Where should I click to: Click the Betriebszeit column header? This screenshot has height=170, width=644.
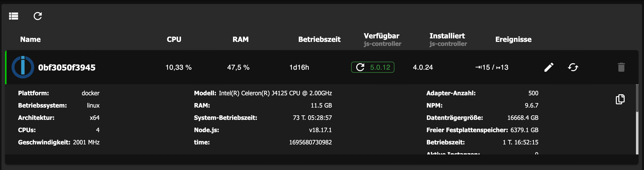coord(319,39)
